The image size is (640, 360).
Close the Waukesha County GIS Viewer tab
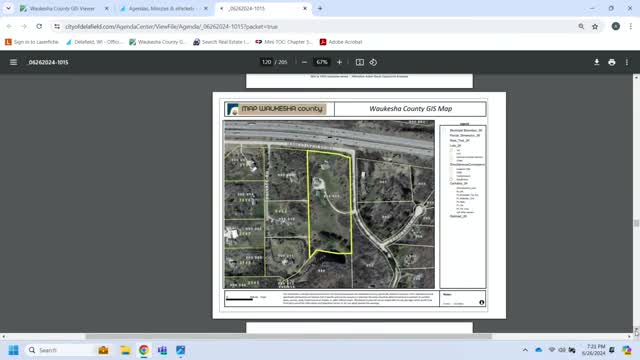pos(107,8)
